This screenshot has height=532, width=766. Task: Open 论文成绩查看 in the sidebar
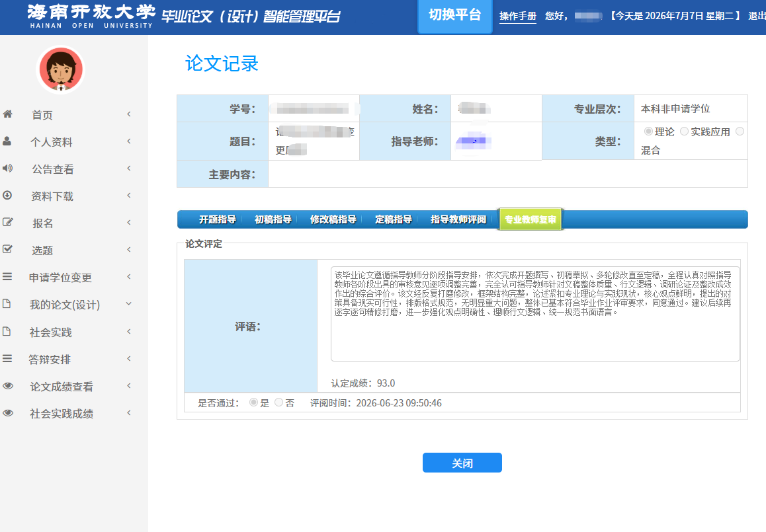62,387
